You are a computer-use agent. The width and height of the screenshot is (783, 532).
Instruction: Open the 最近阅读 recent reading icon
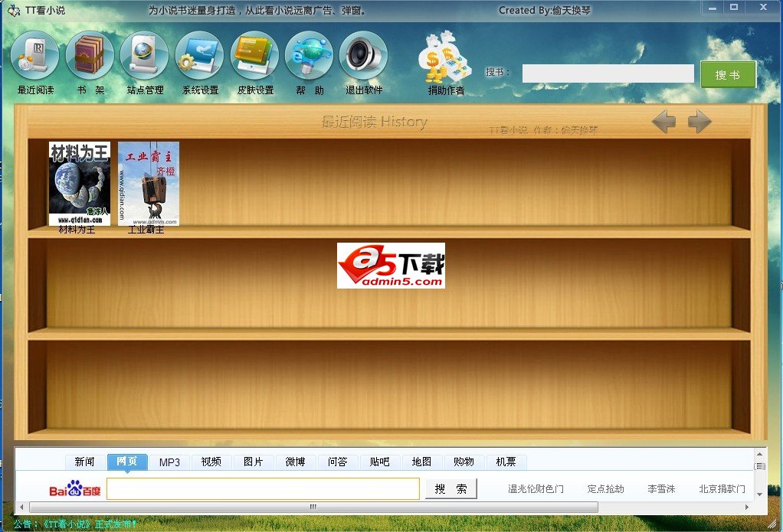pos(34,55)
